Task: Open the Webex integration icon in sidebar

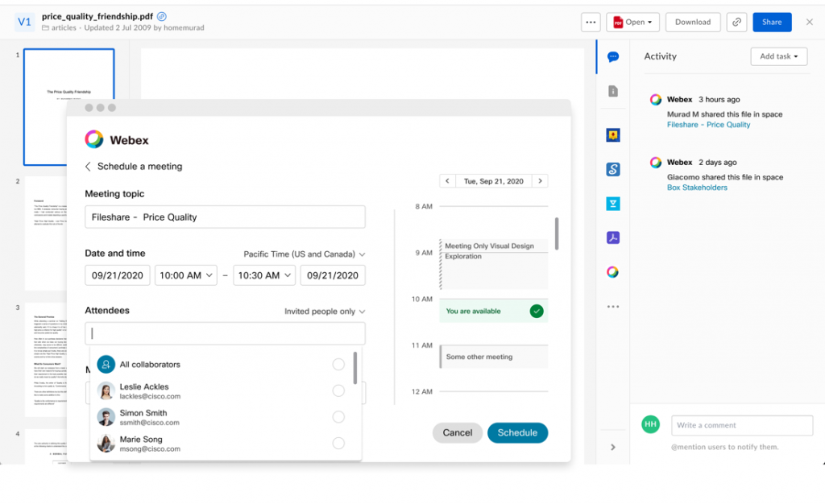Action: click(x=613, y=272)
